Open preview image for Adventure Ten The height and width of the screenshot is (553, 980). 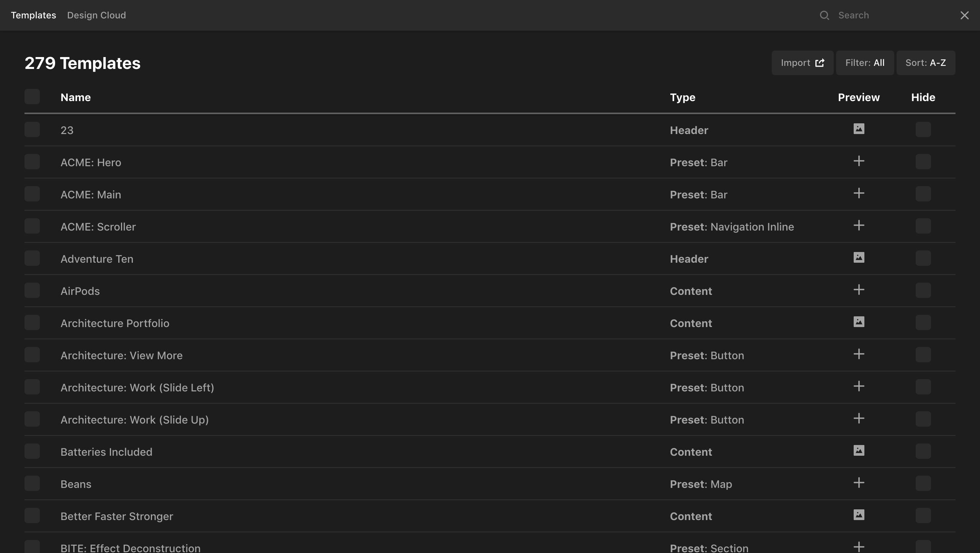pos(859,258)
